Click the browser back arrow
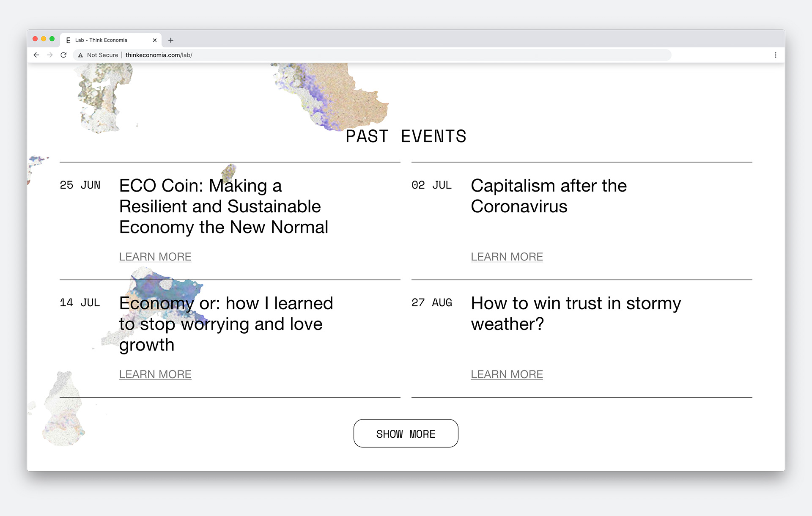Screen dimensions: 812x516 [x=36, y=55]
